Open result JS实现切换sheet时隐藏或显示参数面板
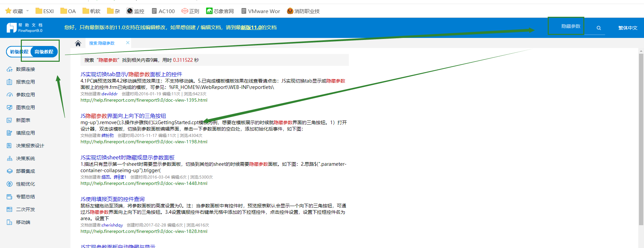 click(x=127, y=157)
